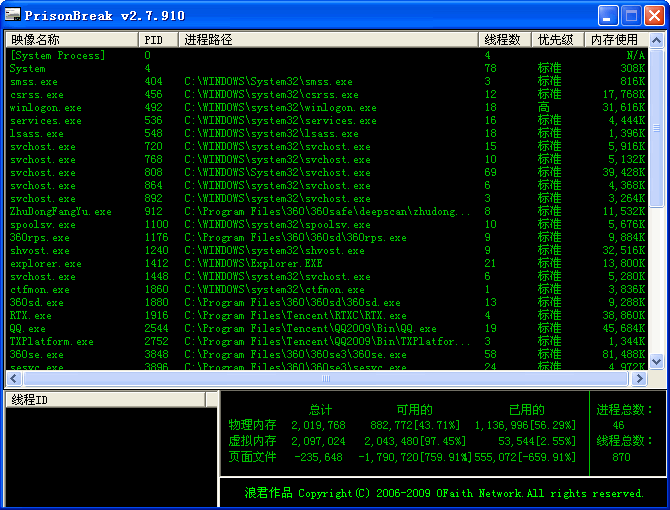Select the shvost.exe process
This screenshot has width=670, height=510.
327,251
